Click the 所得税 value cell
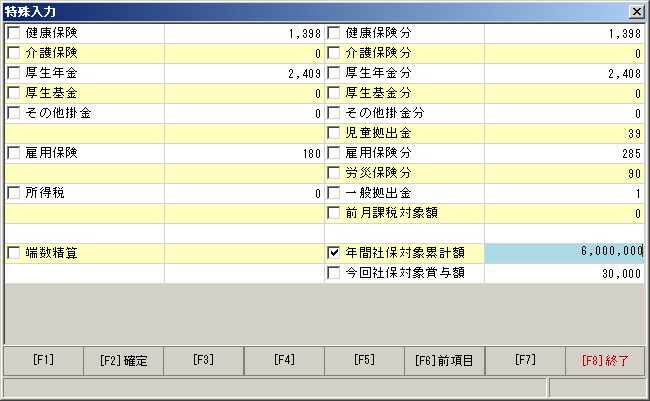The image size is (650, 401). (x=244, y=193)
